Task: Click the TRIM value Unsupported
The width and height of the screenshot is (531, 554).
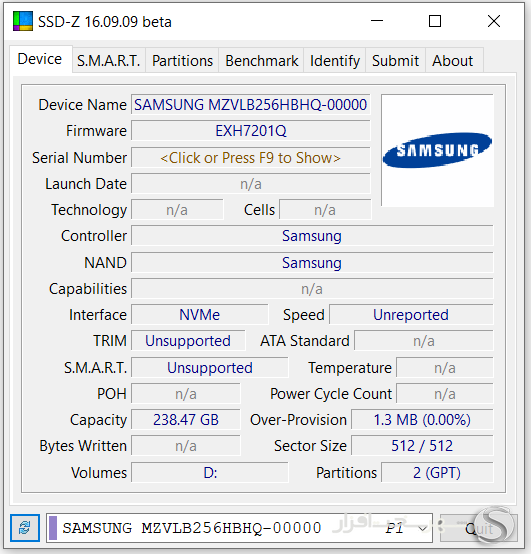Action: click(x=188, y=341)
